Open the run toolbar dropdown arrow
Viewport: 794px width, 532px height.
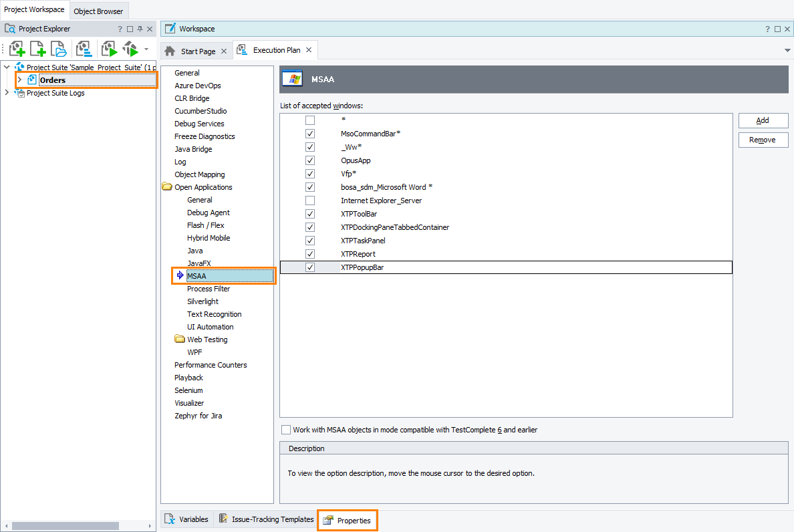(146, 49)
